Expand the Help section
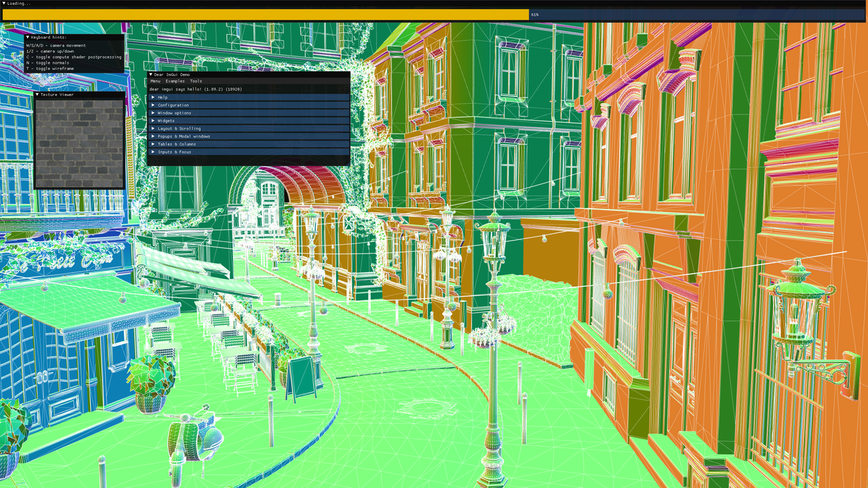 (248, 97)
